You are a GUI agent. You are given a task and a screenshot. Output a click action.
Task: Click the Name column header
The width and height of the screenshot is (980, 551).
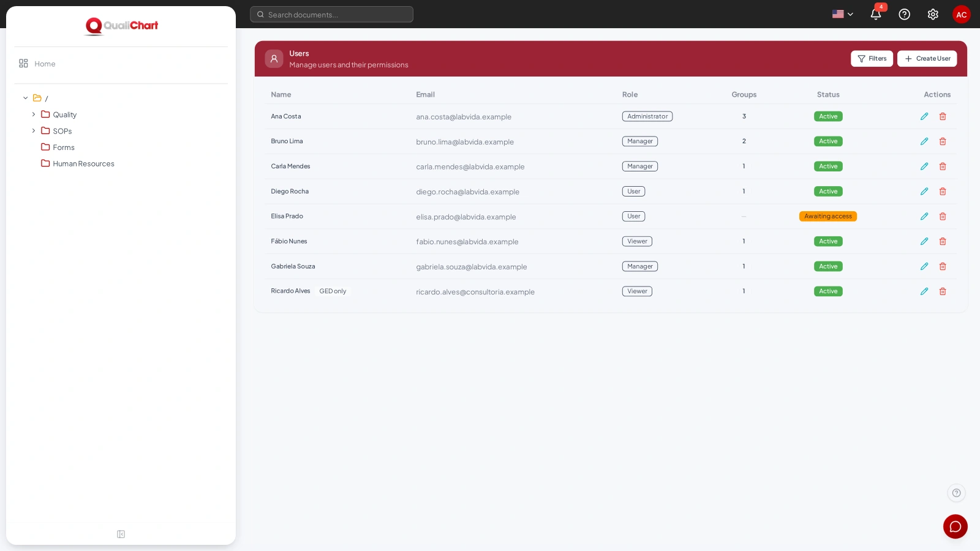click(281, 95)
